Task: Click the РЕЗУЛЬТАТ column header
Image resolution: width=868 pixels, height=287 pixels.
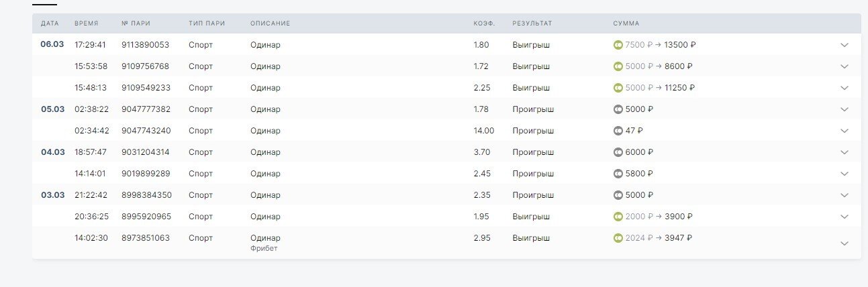Action: pyautogui.click(x=532, y=23)
